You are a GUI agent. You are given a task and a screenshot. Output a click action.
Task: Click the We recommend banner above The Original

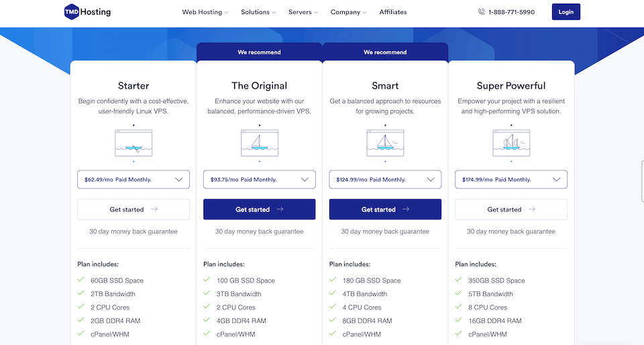260,52
